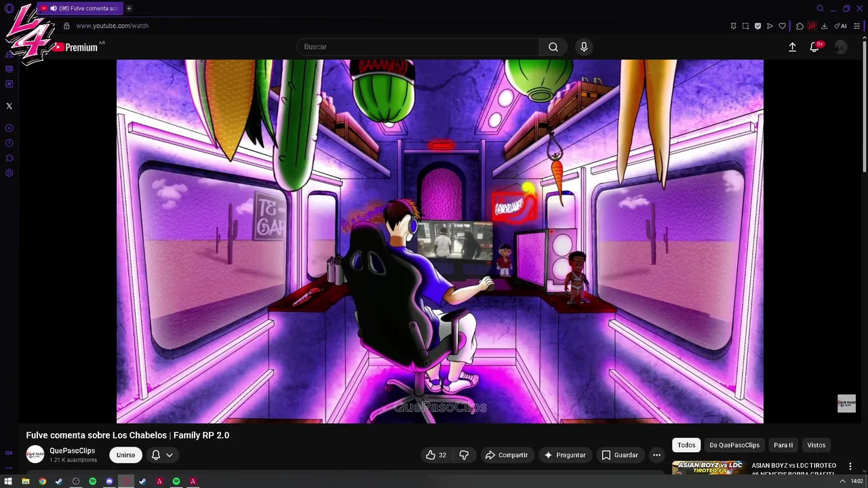View site info padlock icon

pos(66,26)
